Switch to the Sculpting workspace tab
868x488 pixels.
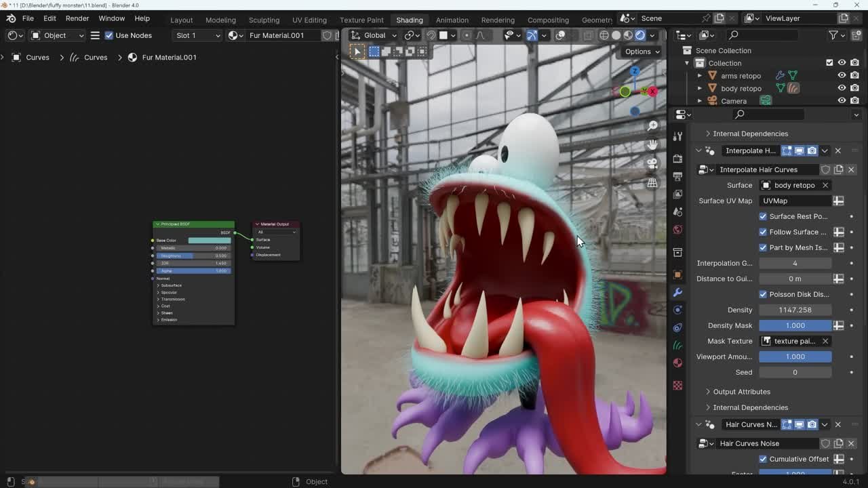(264, 20)
